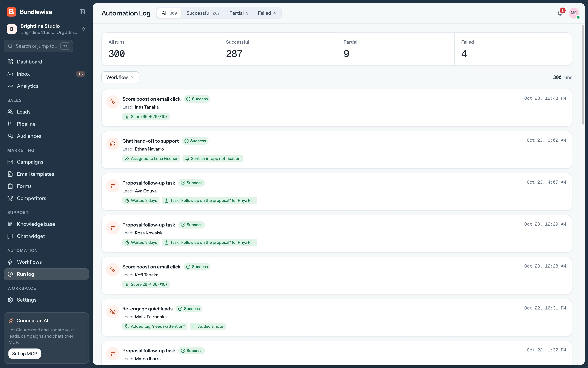588x368 pixels.
Task: Open Competitors in the sidebar
Action: tap(46, 198)
